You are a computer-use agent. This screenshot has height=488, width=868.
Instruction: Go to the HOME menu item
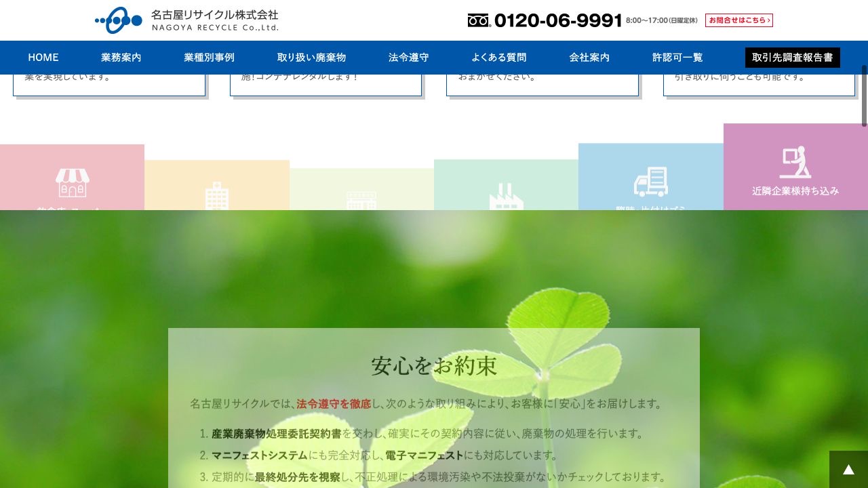tap(43, 58)
